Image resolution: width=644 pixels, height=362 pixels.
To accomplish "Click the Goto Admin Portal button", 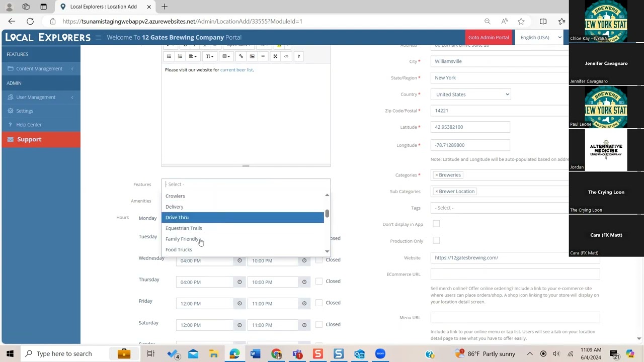I will click(489, 37).
